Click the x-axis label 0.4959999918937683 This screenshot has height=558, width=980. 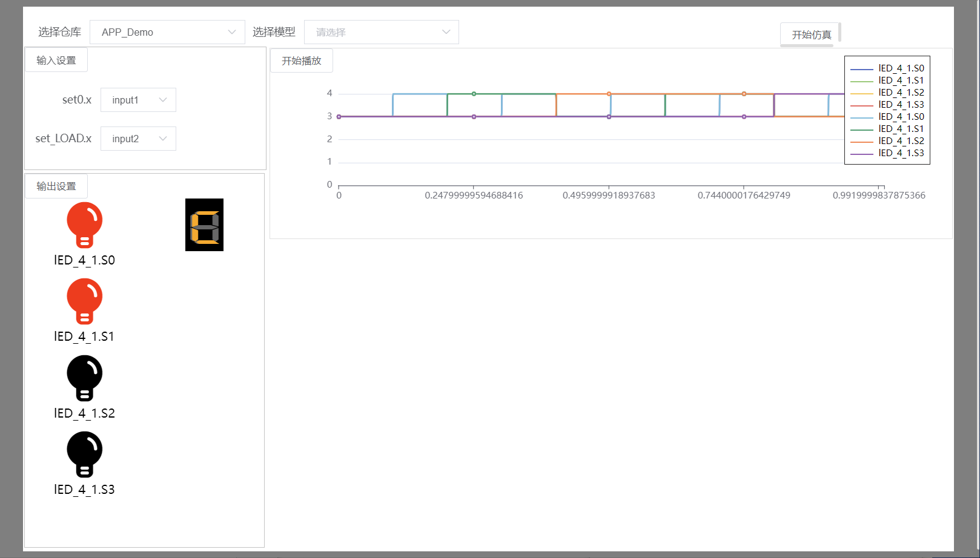coord(609,195)
